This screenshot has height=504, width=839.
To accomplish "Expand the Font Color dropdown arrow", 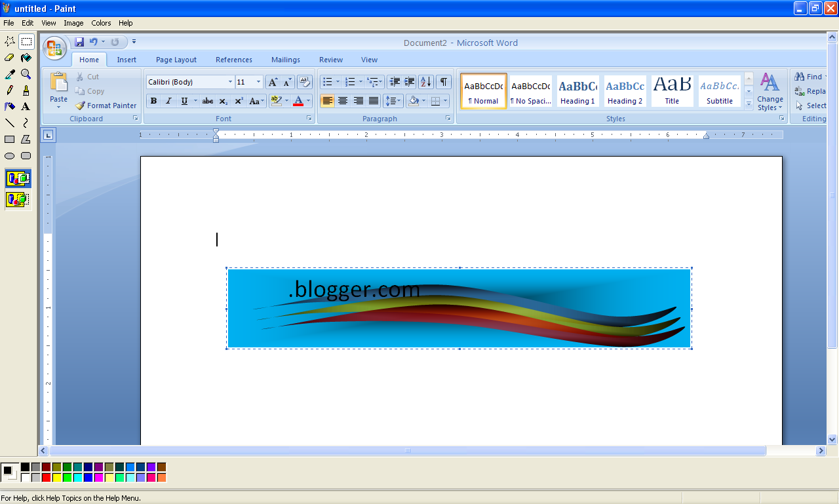I will 309,101.
